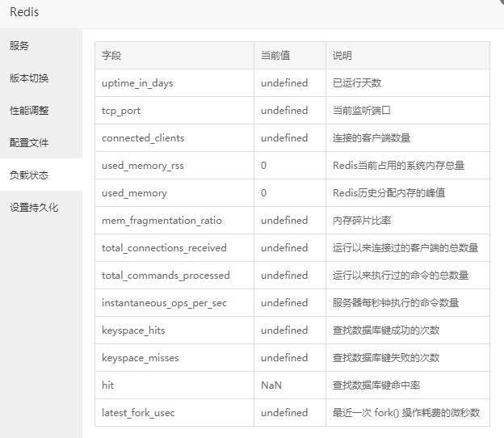This screenshot has width=504, height=438.
Task: Click the 当前值 column header
Action: tap(290, 55)
